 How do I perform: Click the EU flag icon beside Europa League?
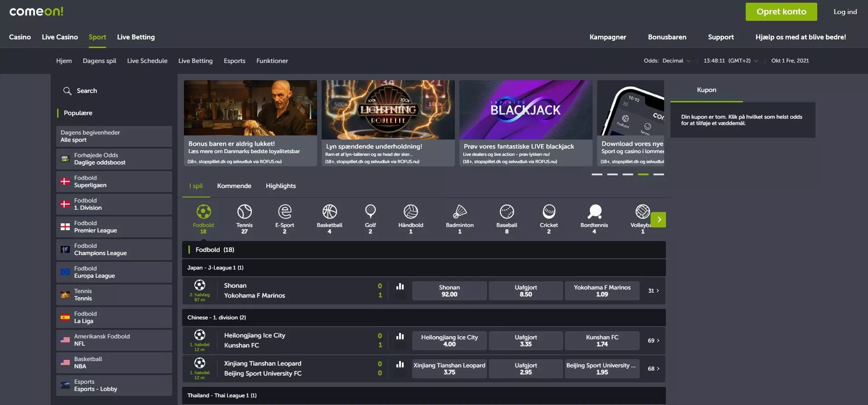(x=65, y=272)
